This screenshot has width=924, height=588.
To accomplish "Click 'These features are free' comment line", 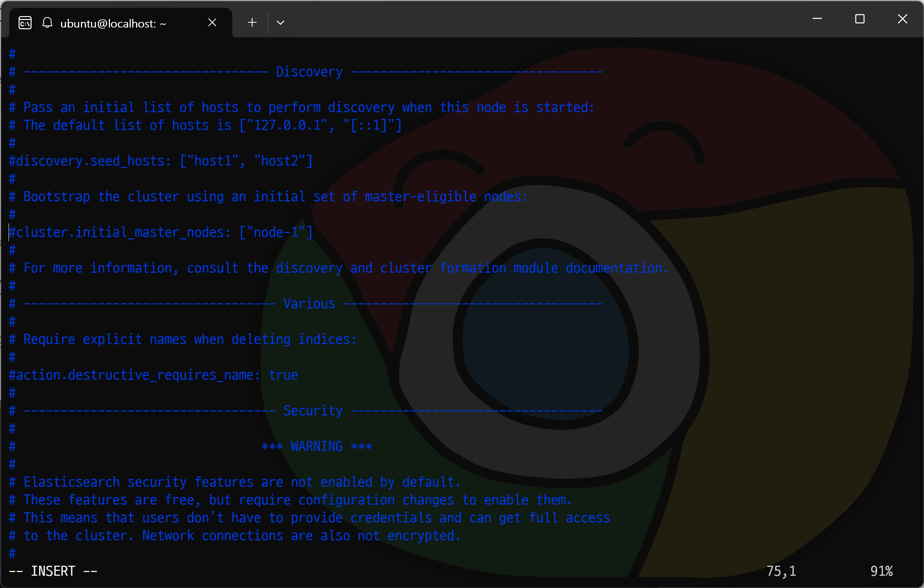I will tap(291, 500).
